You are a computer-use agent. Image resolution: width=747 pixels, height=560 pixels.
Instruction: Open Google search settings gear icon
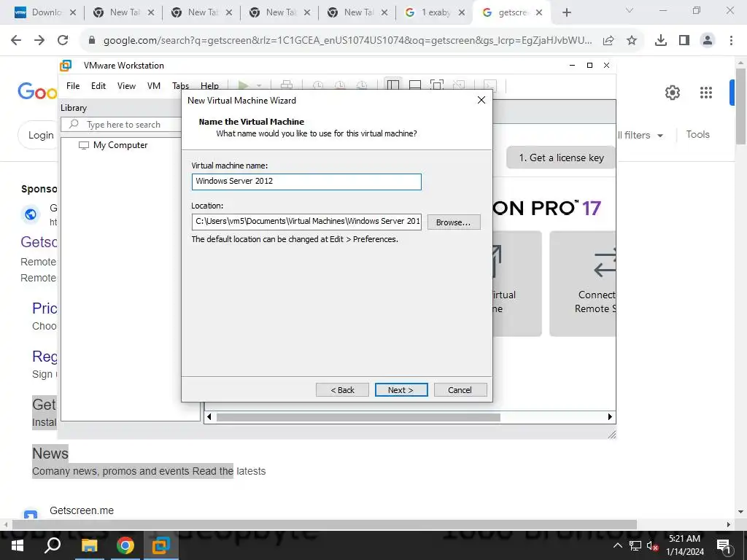(x=672, y=93)
